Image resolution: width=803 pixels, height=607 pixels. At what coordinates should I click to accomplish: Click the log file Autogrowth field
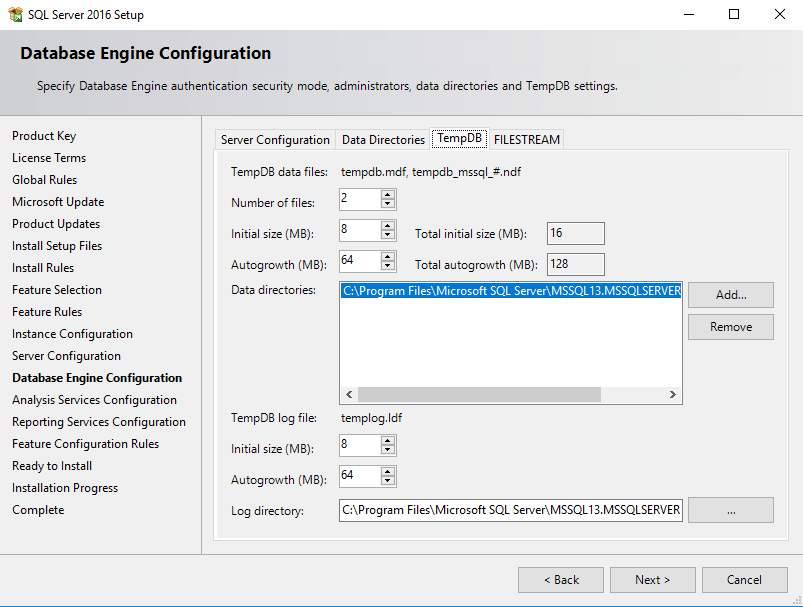pos(361,476)
